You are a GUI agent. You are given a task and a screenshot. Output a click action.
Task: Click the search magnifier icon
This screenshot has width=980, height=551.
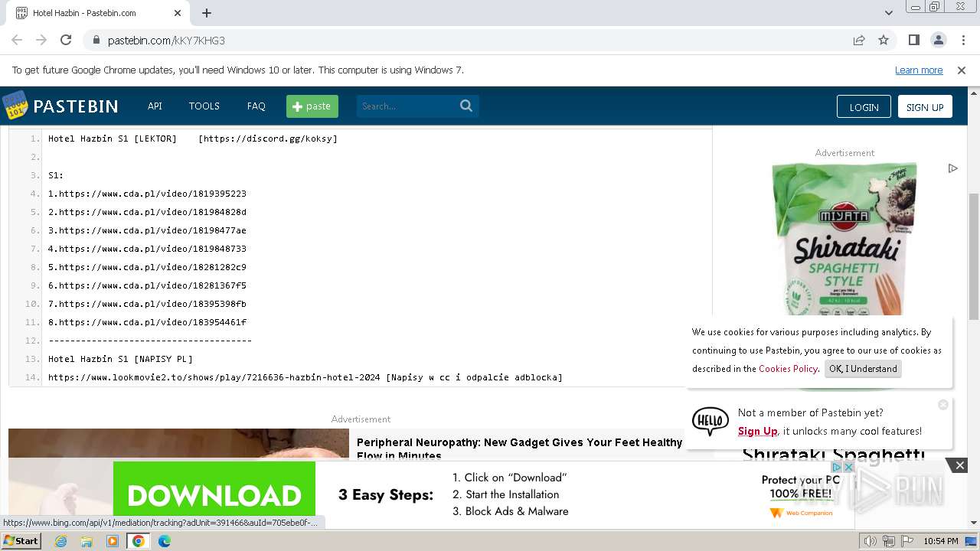point(466,106)
